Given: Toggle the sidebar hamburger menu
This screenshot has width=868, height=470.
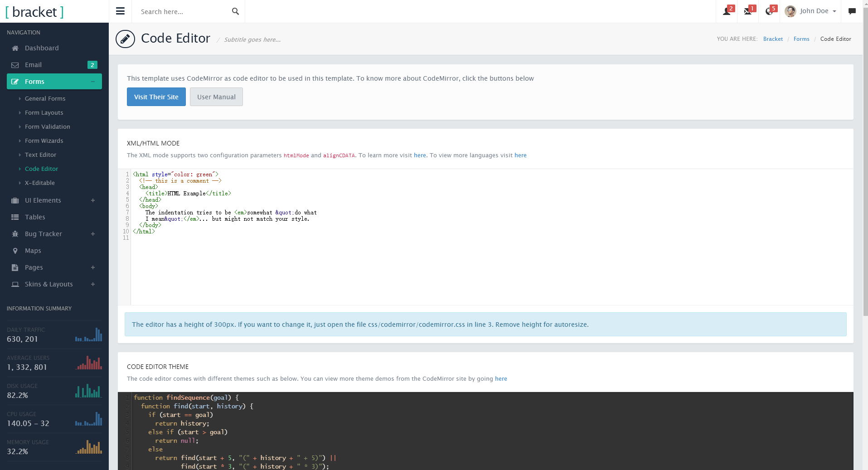Looking at the screenshot, I should click(120, 11).
